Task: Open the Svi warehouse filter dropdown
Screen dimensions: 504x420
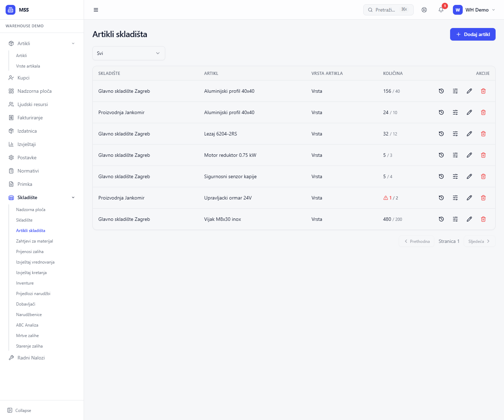Action: tap(128, 53)
